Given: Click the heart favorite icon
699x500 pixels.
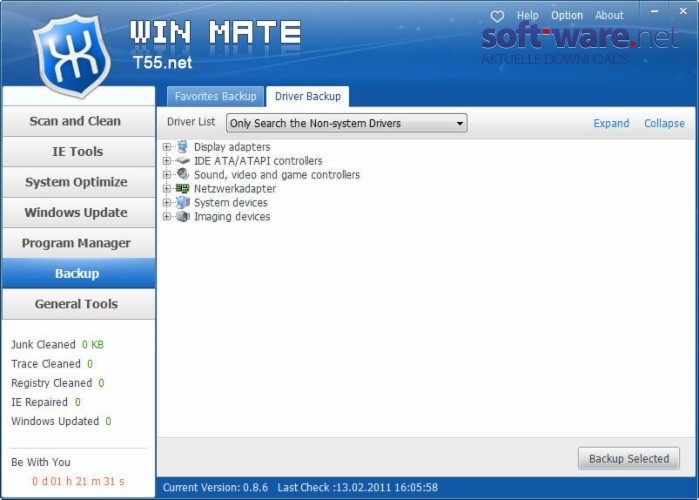Looking at the screenshot, I should 497,16.
